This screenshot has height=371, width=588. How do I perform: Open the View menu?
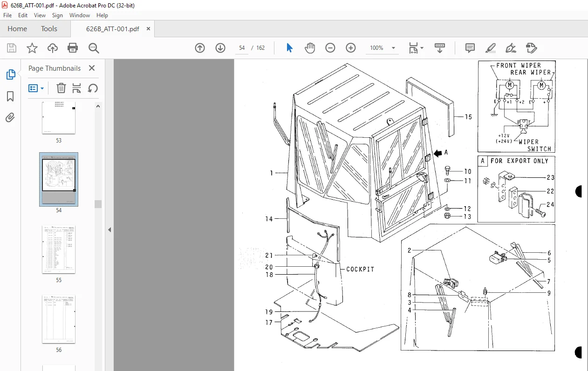(40, 15)
